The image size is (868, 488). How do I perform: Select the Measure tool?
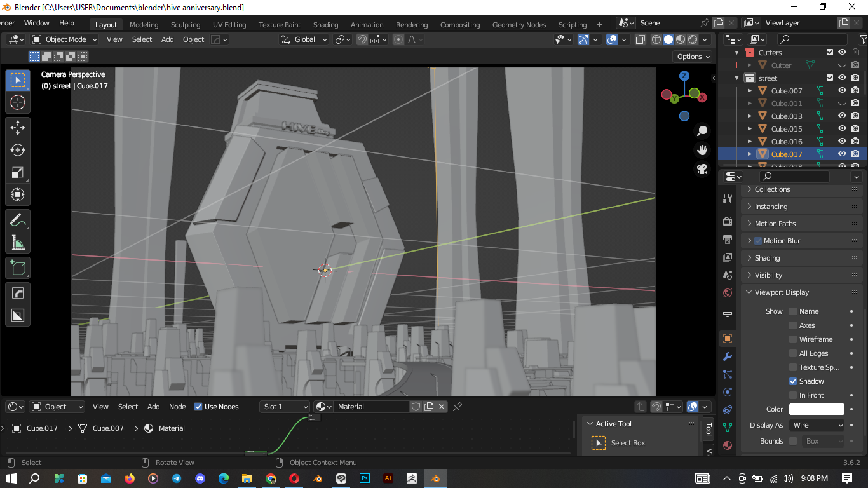[x=18, y=243]
